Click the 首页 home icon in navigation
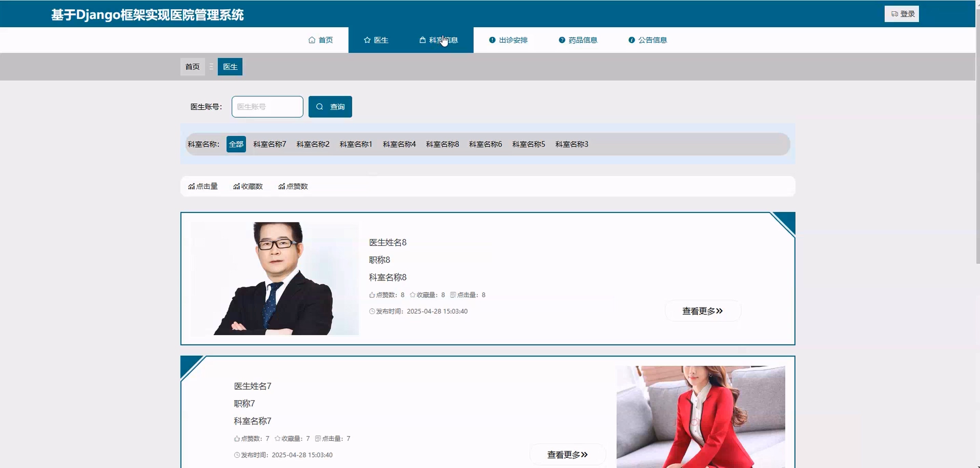The image size is (980, 468). (x=312, y=40)
